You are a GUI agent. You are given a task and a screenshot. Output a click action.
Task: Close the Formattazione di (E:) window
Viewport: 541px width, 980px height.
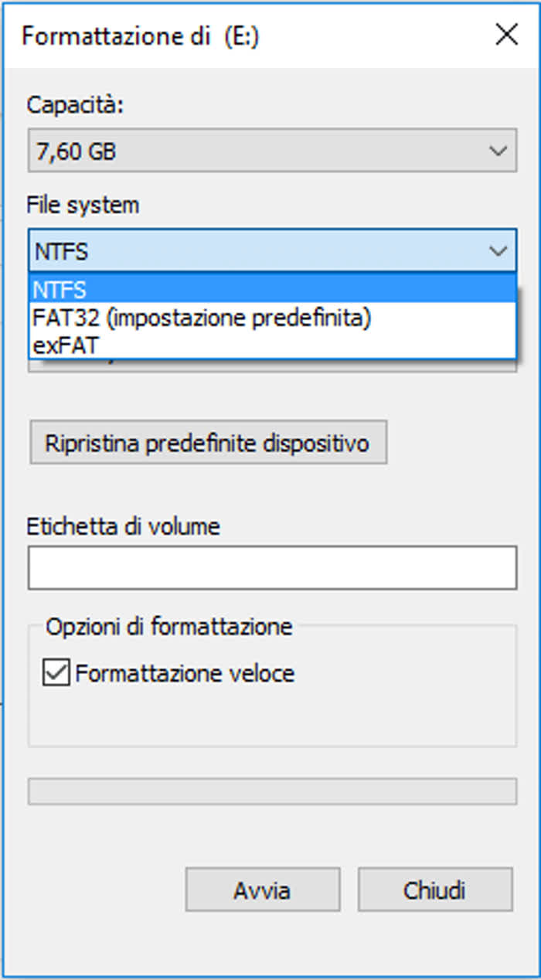point(506,34)
